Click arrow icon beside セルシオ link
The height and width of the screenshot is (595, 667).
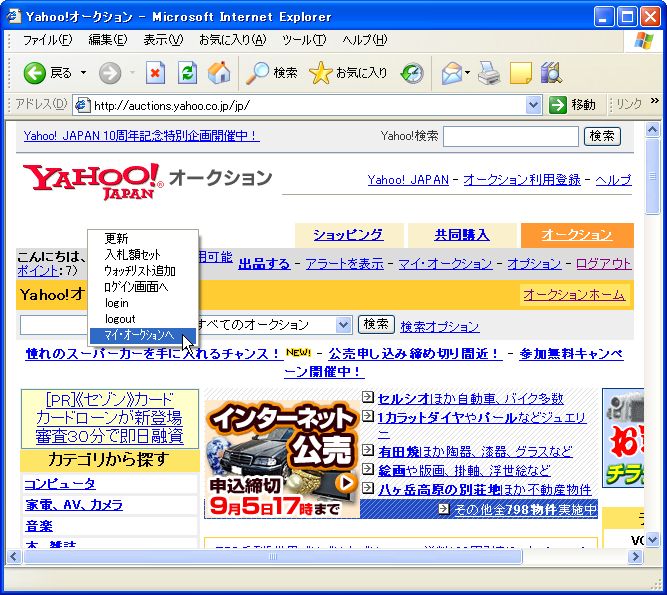click(x=368, y=397)
